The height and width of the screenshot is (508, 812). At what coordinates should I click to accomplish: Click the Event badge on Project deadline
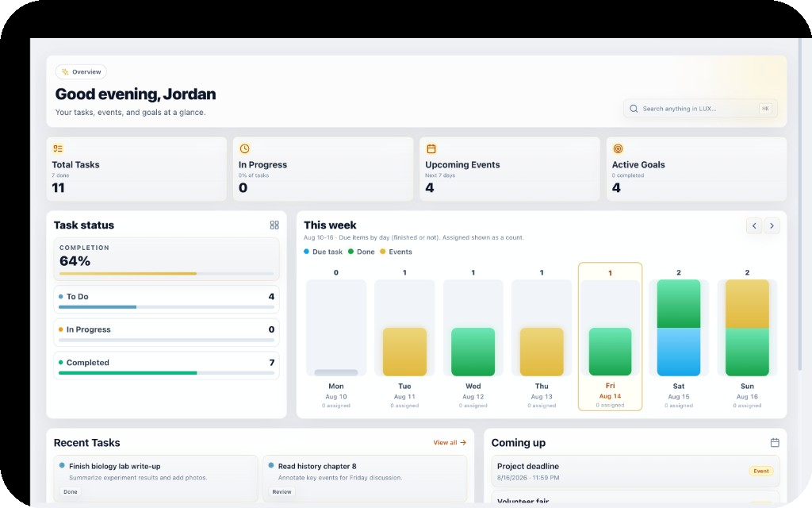point(761,471)
